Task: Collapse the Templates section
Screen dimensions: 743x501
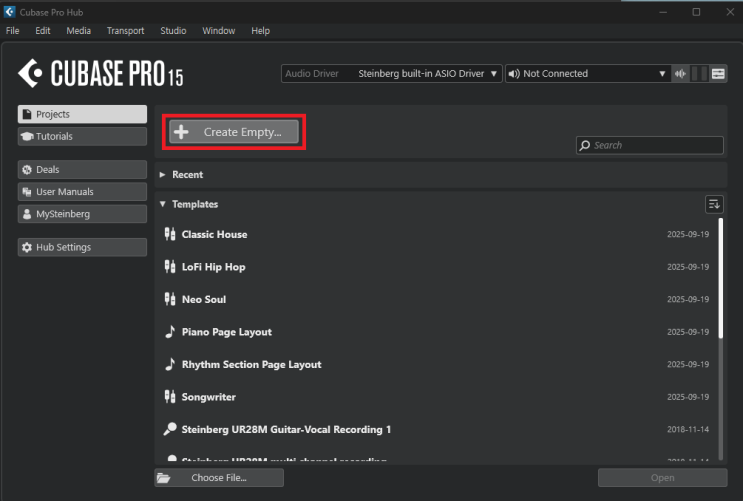Action: pyautogui.click(x=163, y=204)
